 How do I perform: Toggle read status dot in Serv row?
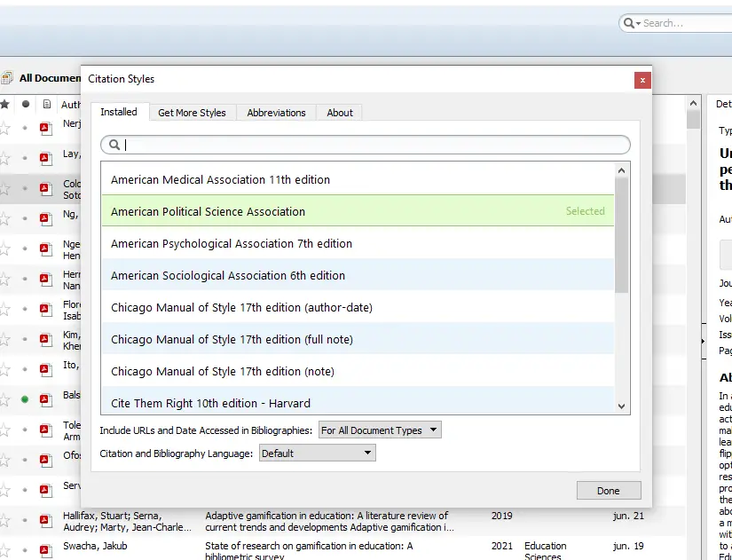25,490
